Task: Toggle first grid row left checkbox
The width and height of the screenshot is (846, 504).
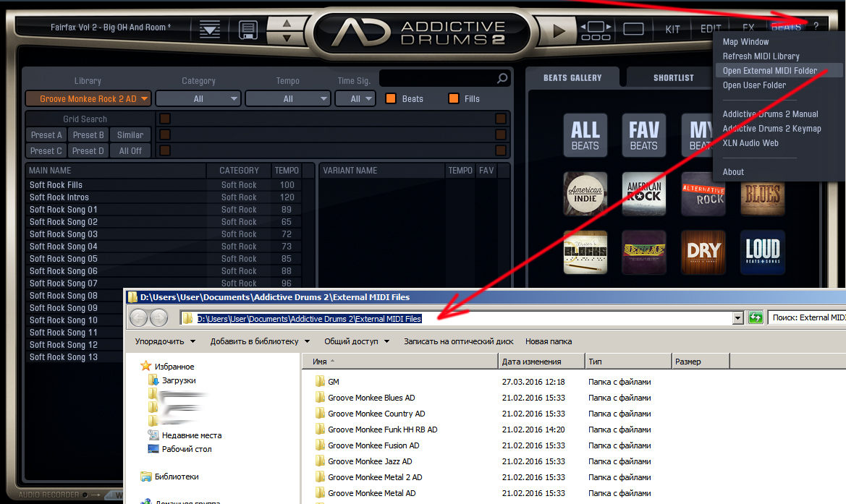Action: point(165,119)
